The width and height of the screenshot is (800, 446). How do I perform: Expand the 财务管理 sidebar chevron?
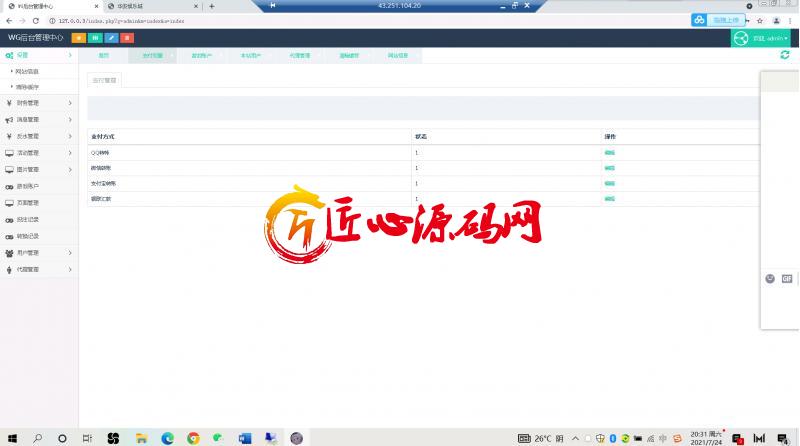[70, 103]
